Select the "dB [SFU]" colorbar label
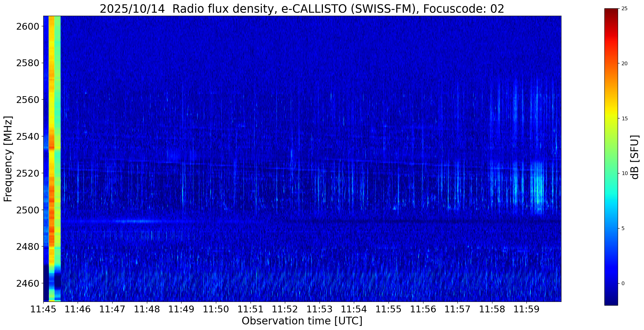 coord(635,157)
